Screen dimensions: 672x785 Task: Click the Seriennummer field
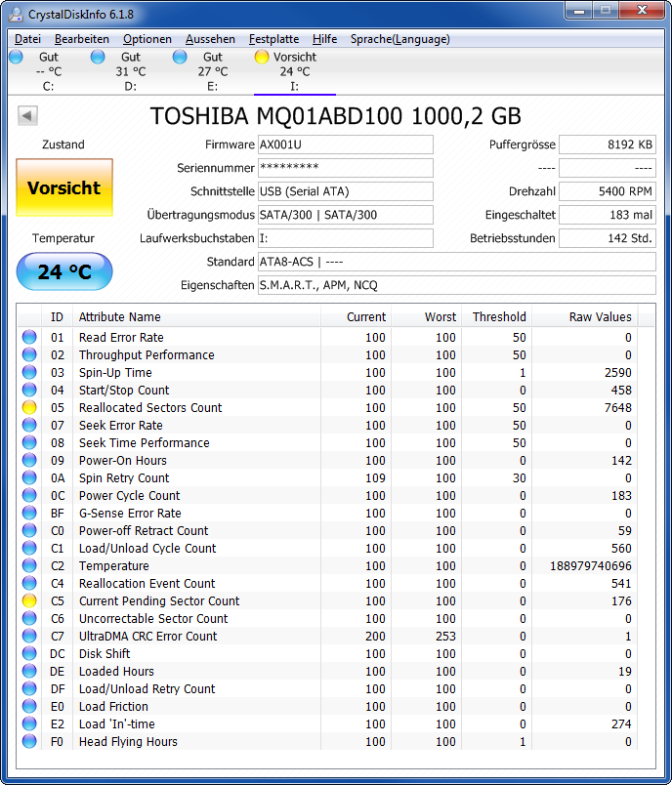pyautogui.click(x=346, y=168)
